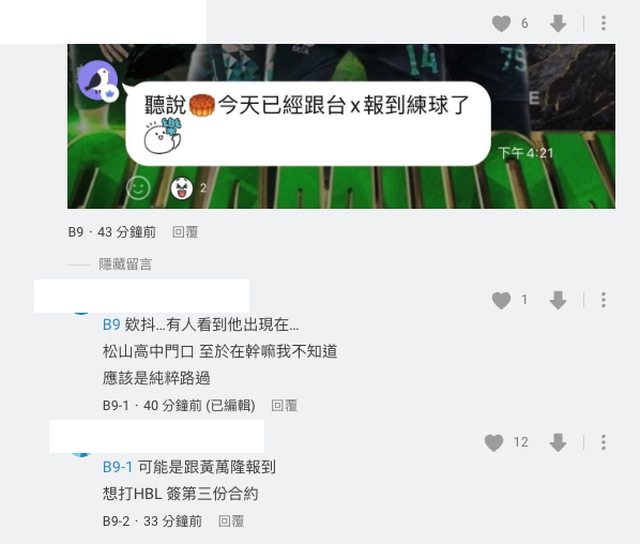Click the white chat bubble message
Viewport: 640px width, 544px height.
click(x=308, y=124)
